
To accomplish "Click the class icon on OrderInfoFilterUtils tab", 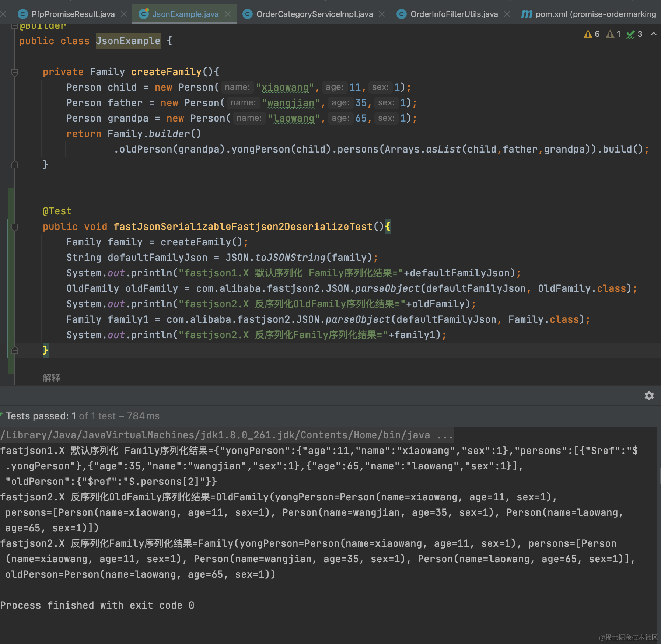I will (402, 14).
